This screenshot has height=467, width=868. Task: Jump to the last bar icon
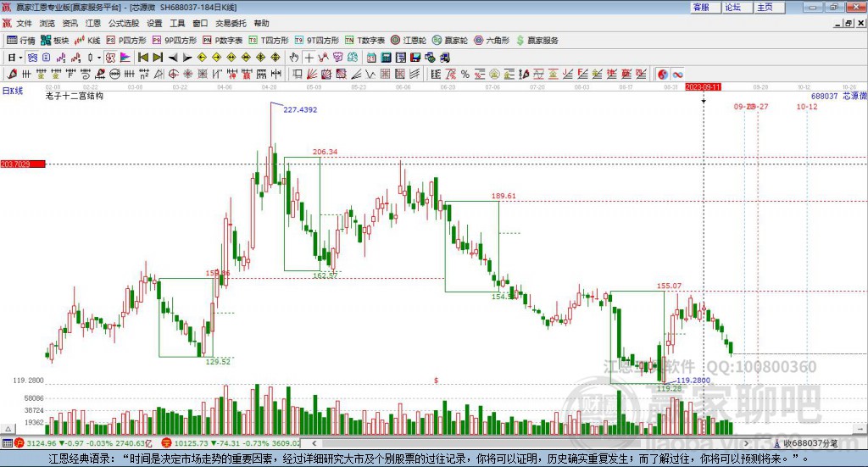(x=158, y=58)
